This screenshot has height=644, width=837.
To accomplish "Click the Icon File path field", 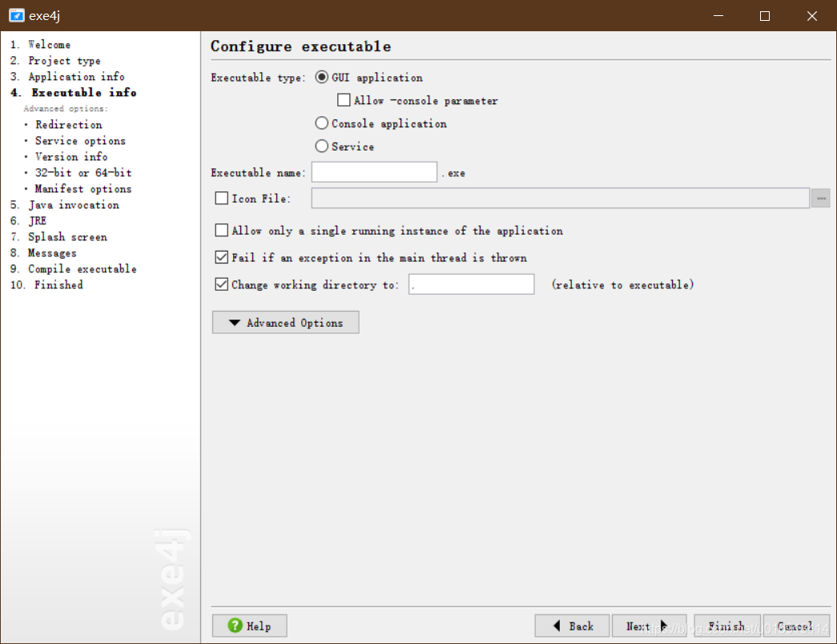I will (x=561, y=198).
